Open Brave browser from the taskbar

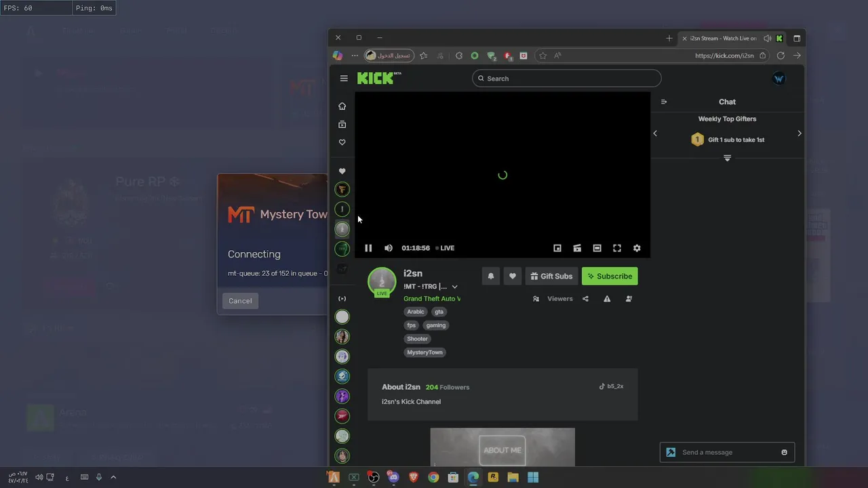point(414,477)
